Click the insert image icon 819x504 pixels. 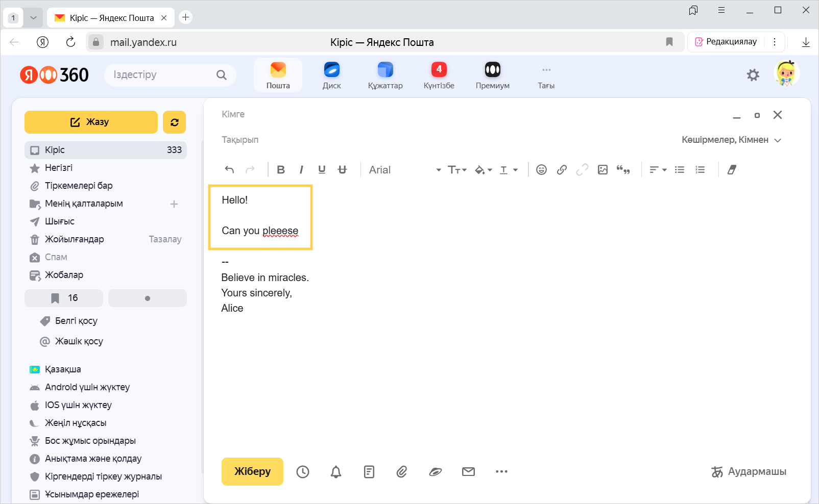(603, 170)
